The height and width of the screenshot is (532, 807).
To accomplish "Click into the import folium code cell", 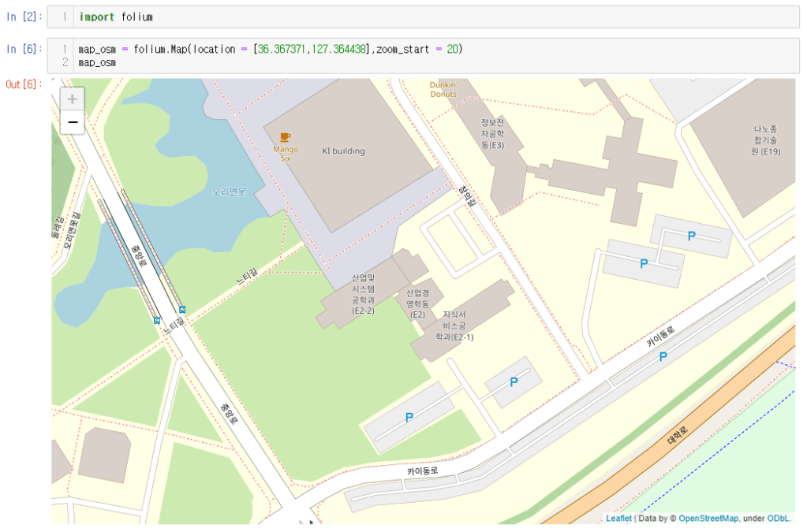I will (x=434, y=17).
